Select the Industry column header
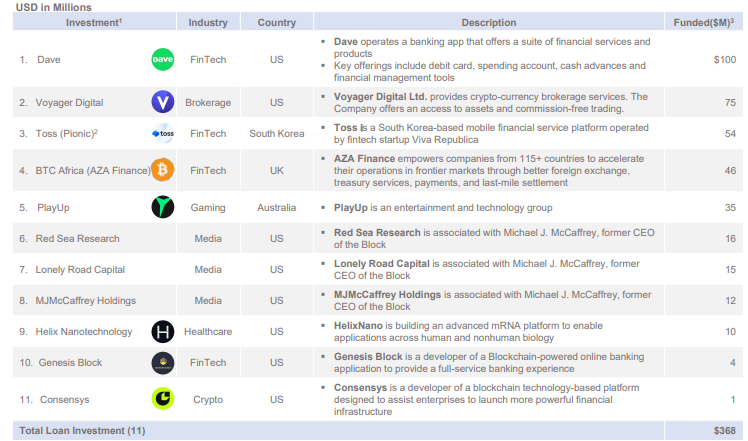 [x=208, y=22]
